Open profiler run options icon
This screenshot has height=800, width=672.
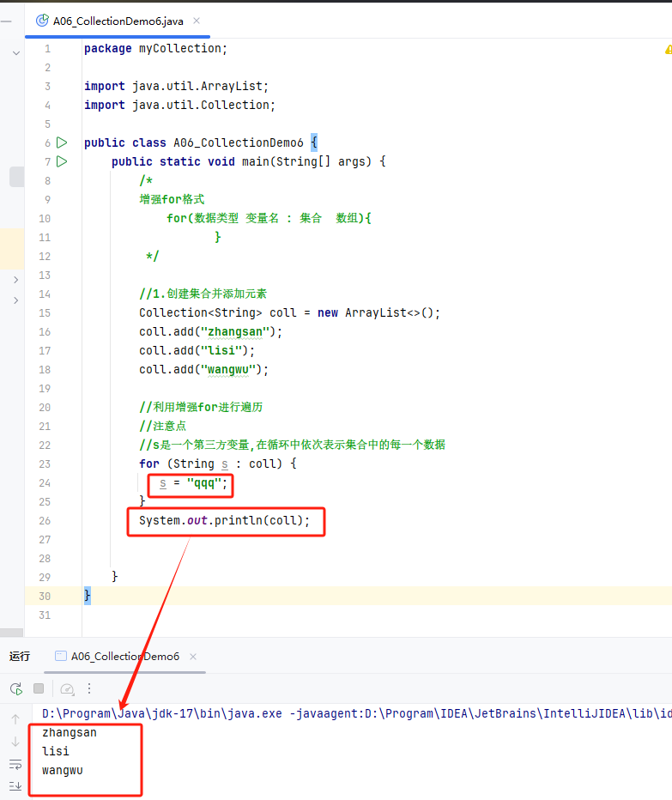(x=67, y=688)
